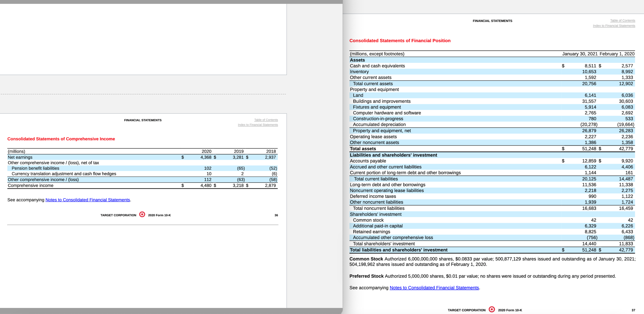Open the Table of Contents link on page 37
This screenshot has width=644, height=314.
point(622,20)
